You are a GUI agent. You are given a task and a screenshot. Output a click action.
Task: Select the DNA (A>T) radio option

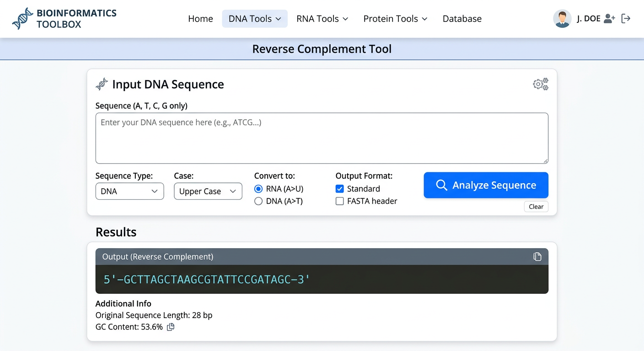(x=258, y=201)
